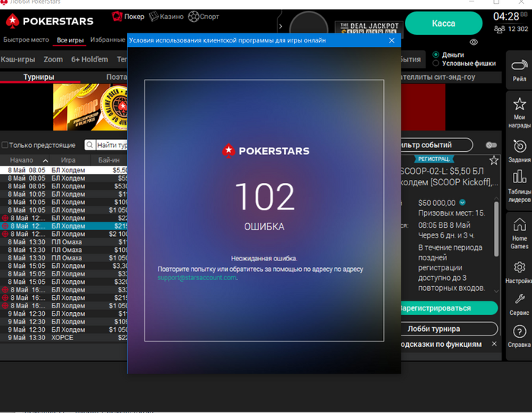Expand the $50 000,00 prize pool details
Viewport: 532px width, 413px height.
click(462, 203)
